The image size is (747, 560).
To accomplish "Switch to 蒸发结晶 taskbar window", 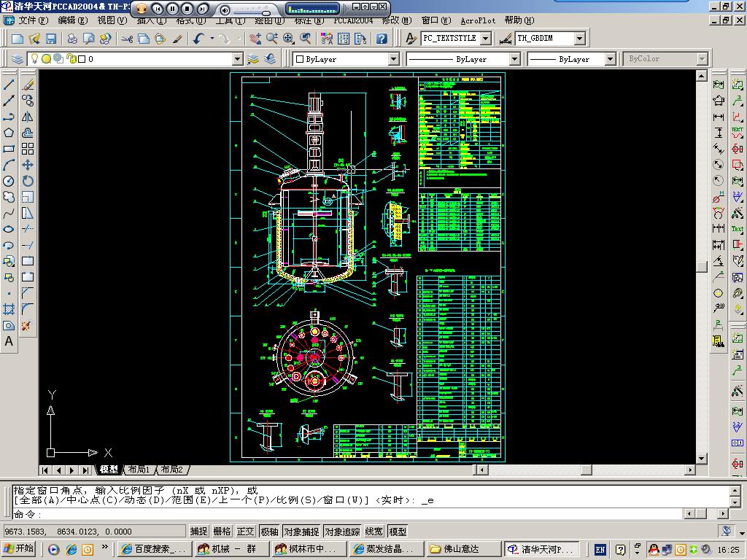I will (x=386, y=549).
